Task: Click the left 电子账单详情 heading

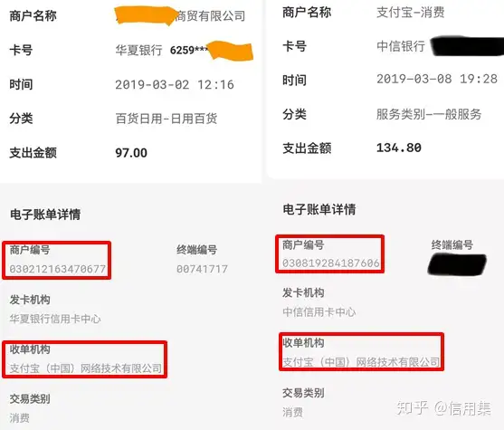Action: (45, 215)
